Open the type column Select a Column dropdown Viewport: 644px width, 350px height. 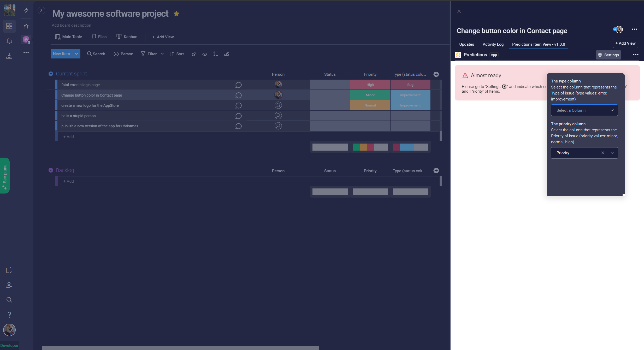click(584, 110)
